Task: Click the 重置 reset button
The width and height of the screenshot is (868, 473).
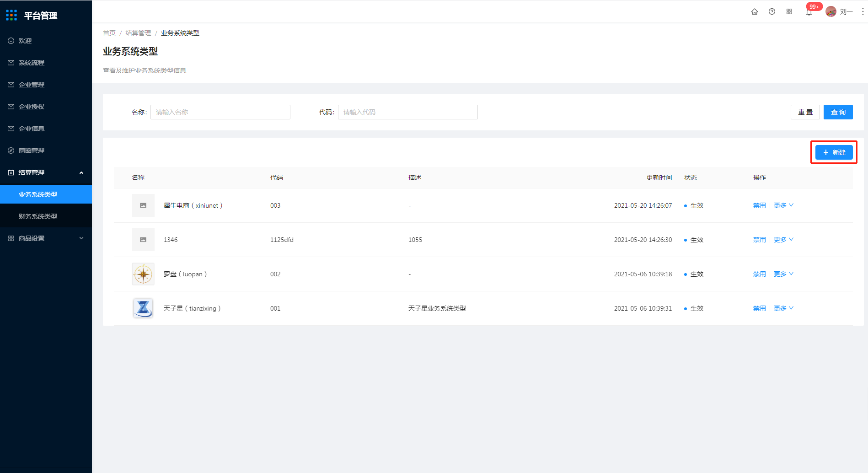Action: pos(805,112)
